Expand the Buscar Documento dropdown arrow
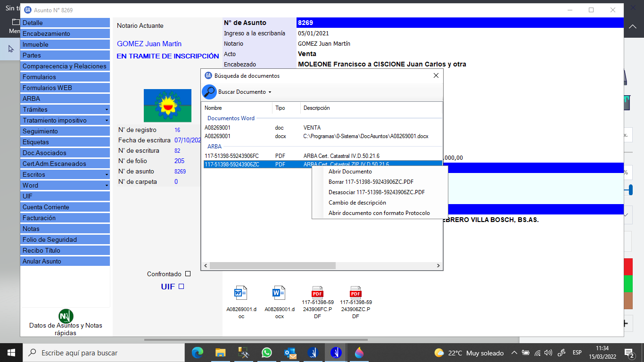644x362 pixels. point(270,92)
